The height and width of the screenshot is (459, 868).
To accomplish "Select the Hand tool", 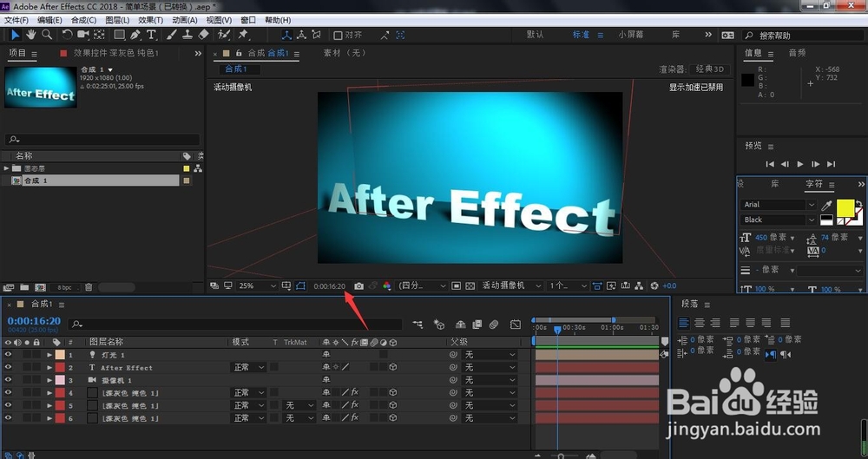I will [x=31, y=35].
